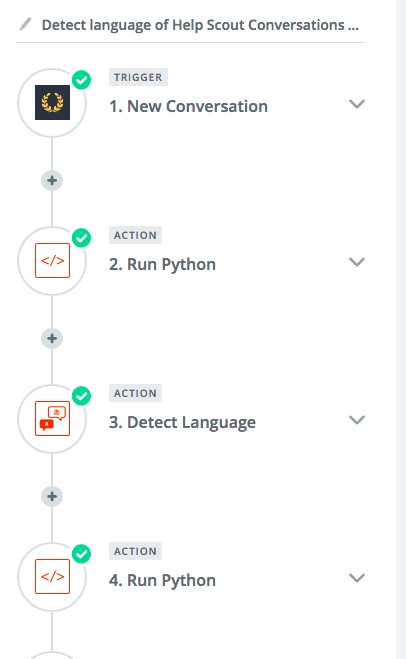Select the step 4 Run Python code icon

click(52, 577)
